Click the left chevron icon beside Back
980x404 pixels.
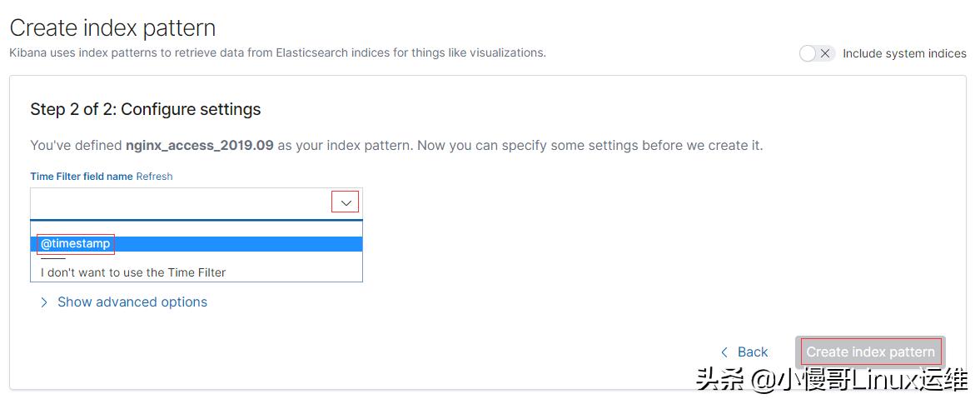pos(724,352)
